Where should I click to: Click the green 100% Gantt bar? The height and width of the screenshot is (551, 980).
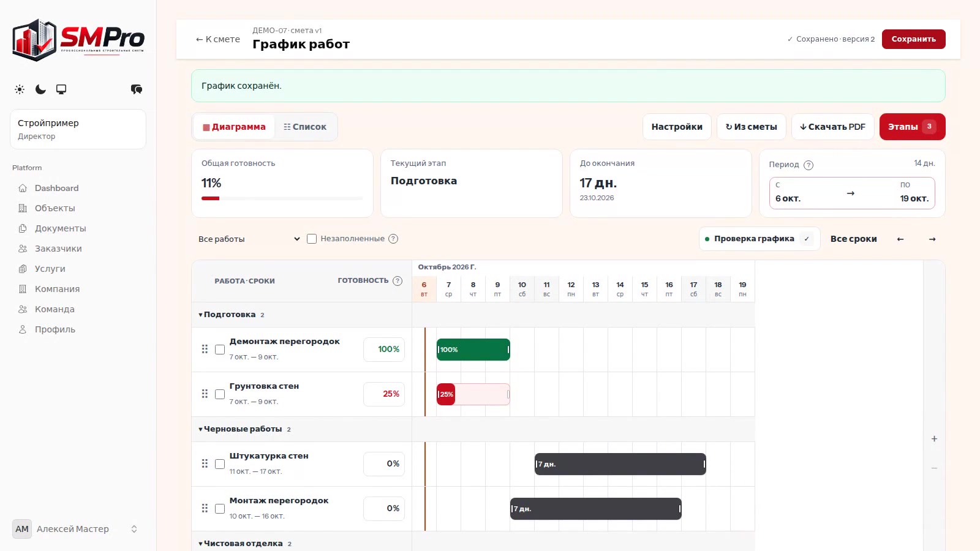(x=473, y=350)
